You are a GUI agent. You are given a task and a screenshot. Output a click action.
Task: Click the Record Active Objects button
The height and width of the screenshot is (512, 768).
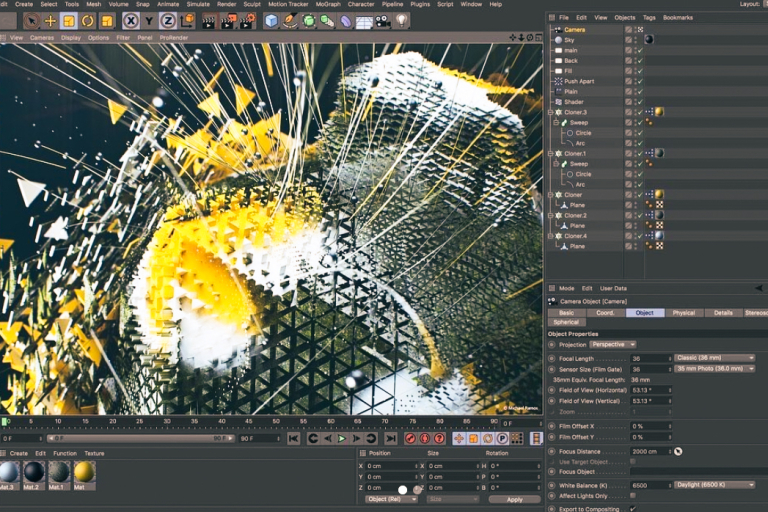[410, 439]
